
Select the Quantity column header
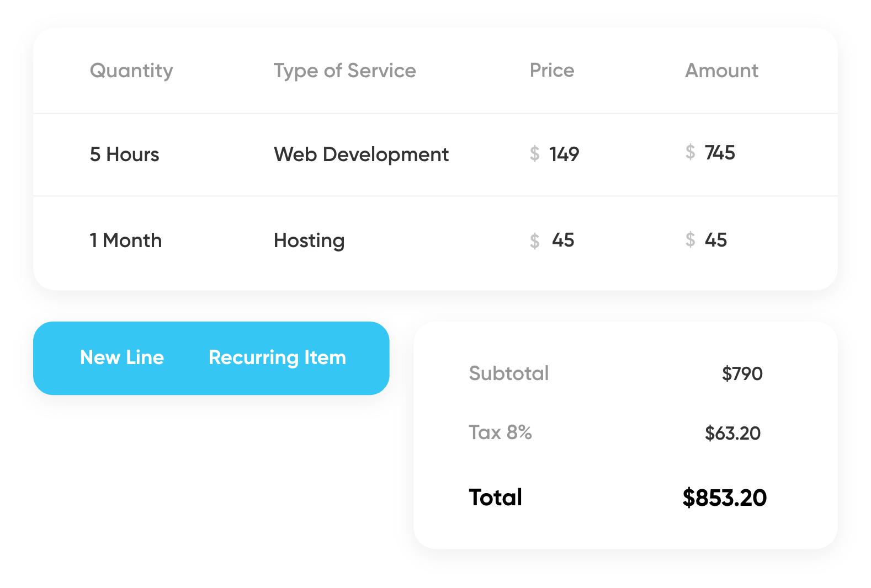coord(131,71)
